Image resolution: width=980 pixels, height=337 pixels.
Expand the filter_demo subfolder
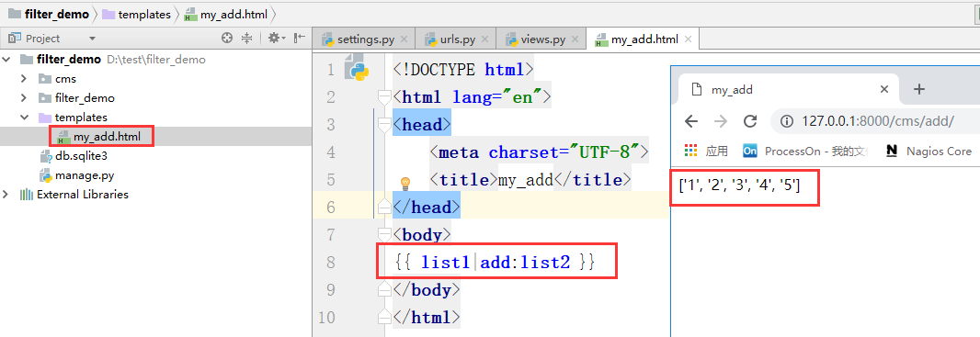pyautogui.click(x=24, y=98)
